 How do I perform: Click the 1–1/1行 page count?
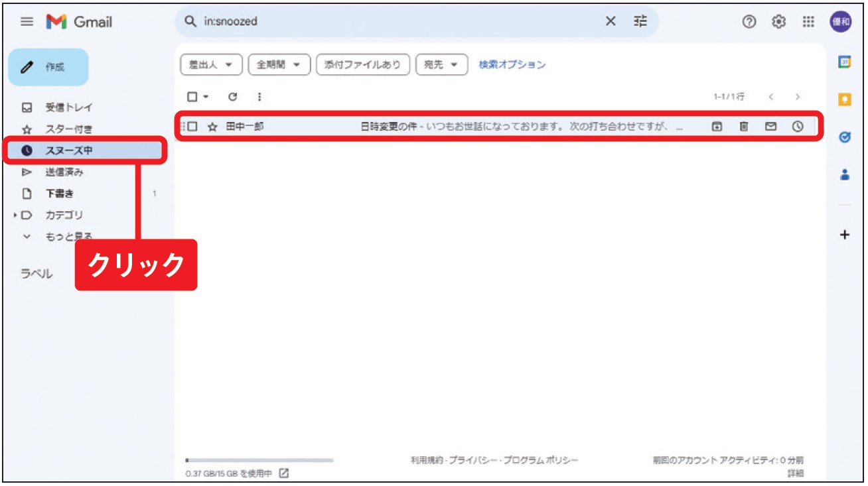(729, 97)
